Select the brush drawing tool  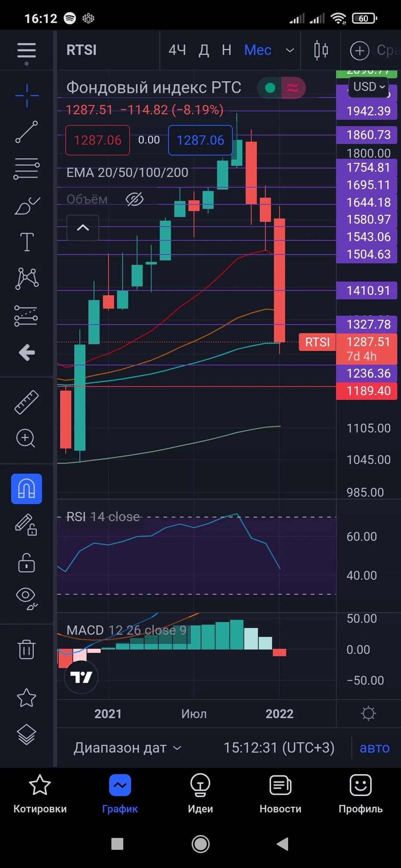(27, 206)
